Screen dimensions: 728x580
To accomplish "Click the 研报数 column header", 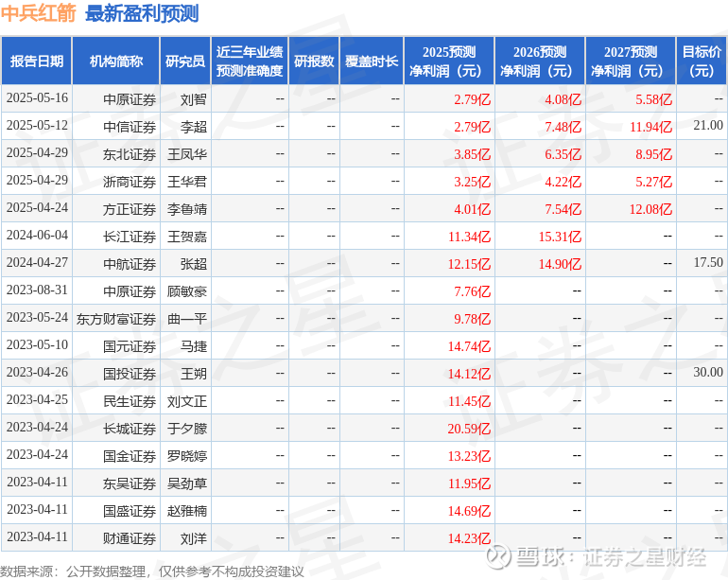I will pos(314,61).
